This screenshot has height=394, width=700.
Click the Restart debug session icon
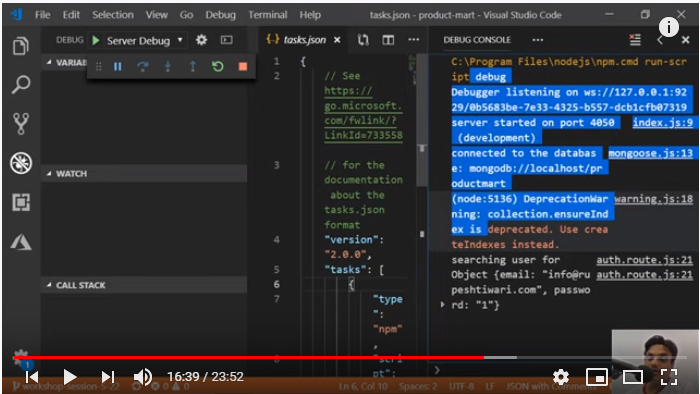217,66
